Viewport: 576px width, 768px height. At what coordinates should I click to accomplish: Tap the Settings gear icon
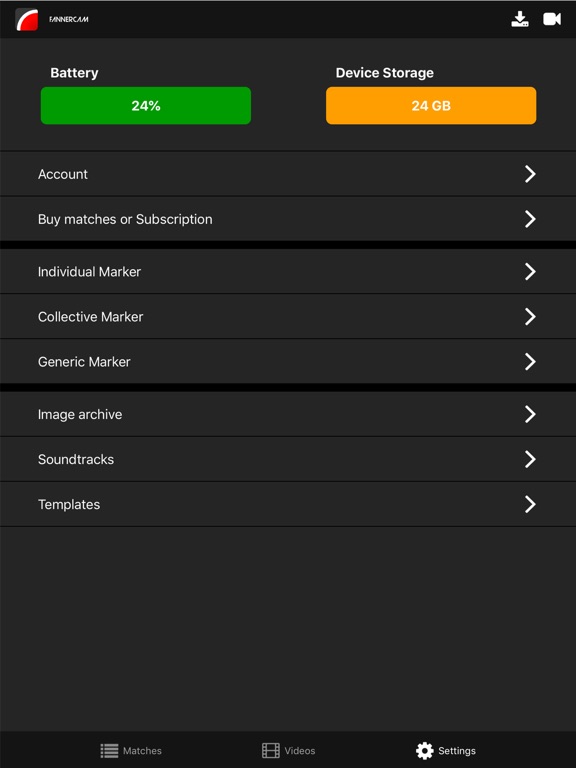(x=425, y=750)
